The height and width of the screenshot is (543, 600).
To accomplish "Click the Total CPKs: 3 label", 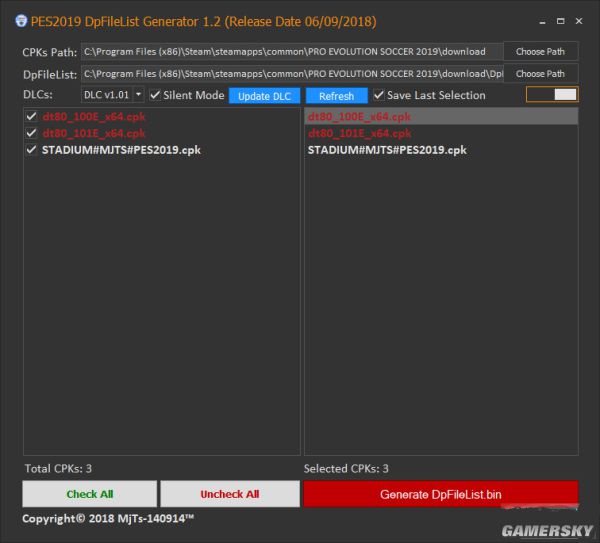I will coord(58,469).
